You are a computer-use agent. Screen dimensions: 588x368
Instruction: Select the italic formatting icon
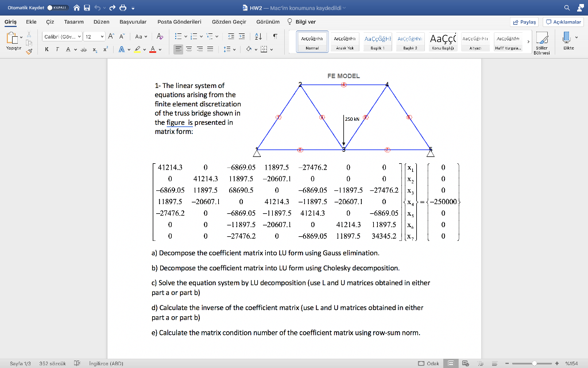[57, 49]
